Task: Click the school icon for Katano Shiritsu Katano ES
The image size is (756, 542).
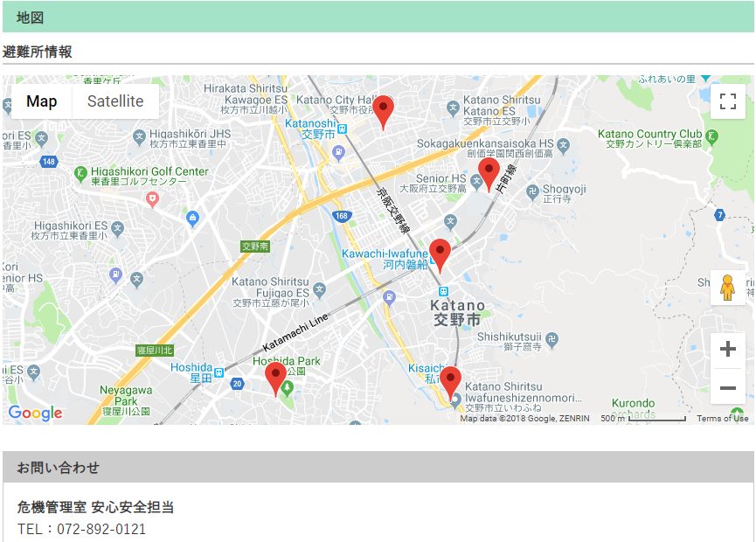Action: 453,108
